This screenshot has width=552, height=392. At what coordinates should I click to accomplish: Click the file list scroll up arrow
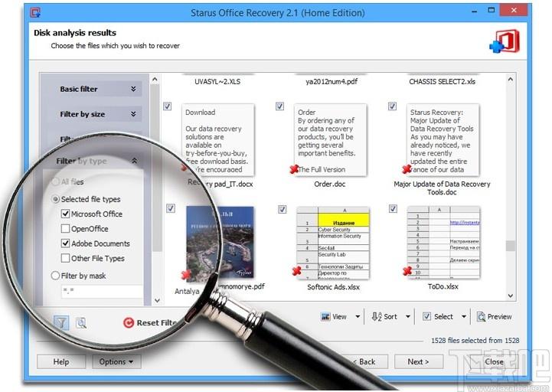511,80
